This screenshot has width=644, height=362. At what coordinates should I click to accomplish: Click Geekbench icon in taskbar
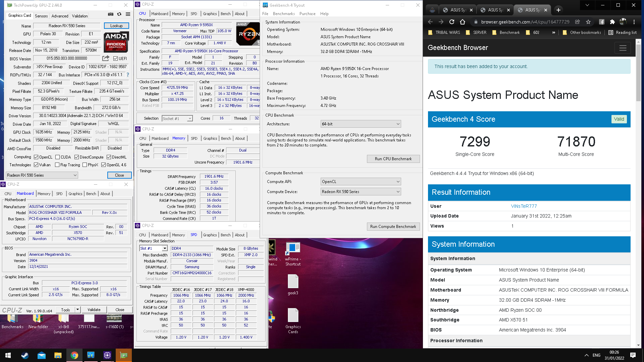(x=91, y=355)
